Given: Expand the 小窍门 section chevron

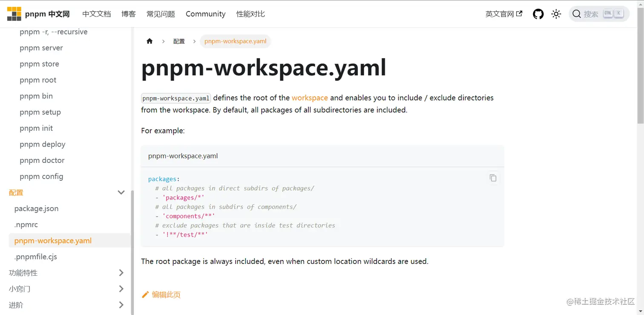Looking at the screenshot, I should pos(121,289).
